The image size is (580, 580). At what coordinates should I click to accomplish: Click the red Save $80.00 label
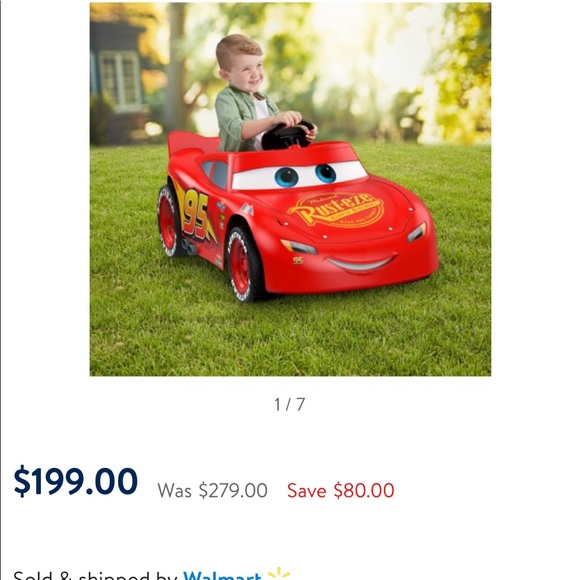pos(341,490)
